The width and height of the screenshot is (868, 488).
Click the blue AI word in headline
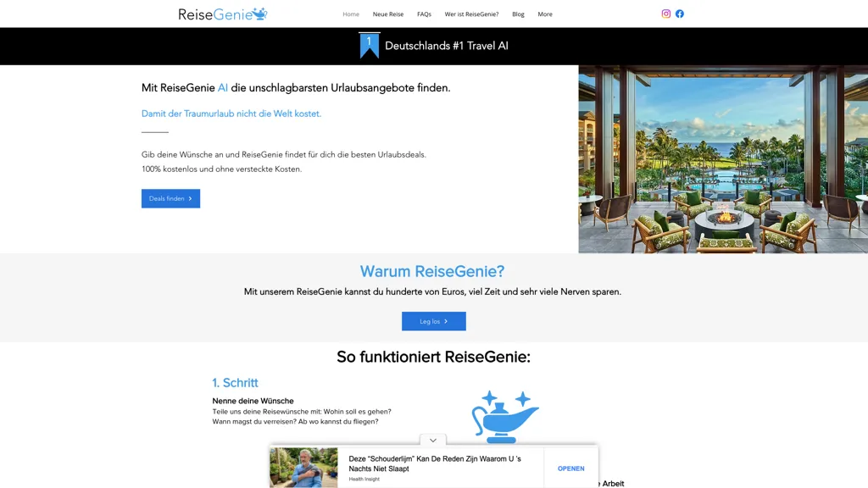[x=223, y=88]
